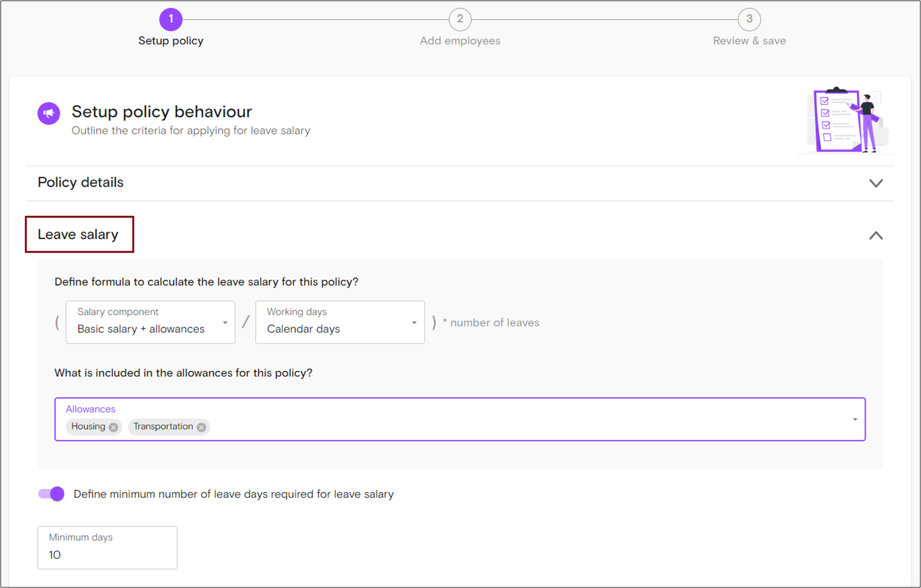Go to the Review & save step label

pos(749,41)
